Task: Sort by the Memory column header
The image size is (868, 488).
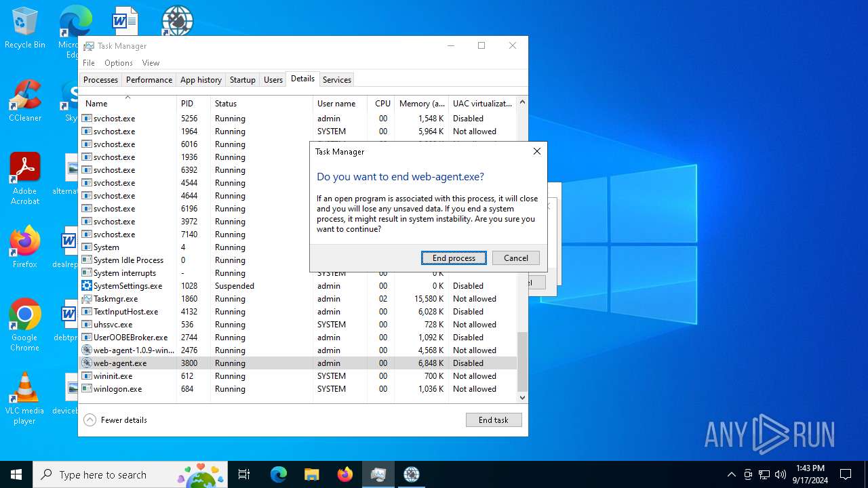Action: (421, 104)
